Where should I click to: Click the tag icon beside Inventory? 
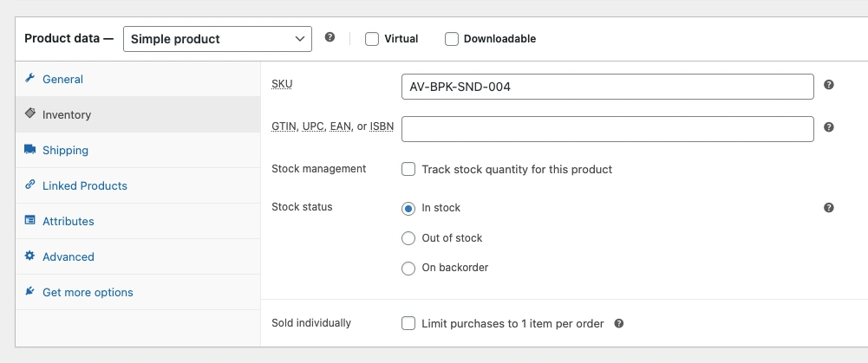(29, 113)
